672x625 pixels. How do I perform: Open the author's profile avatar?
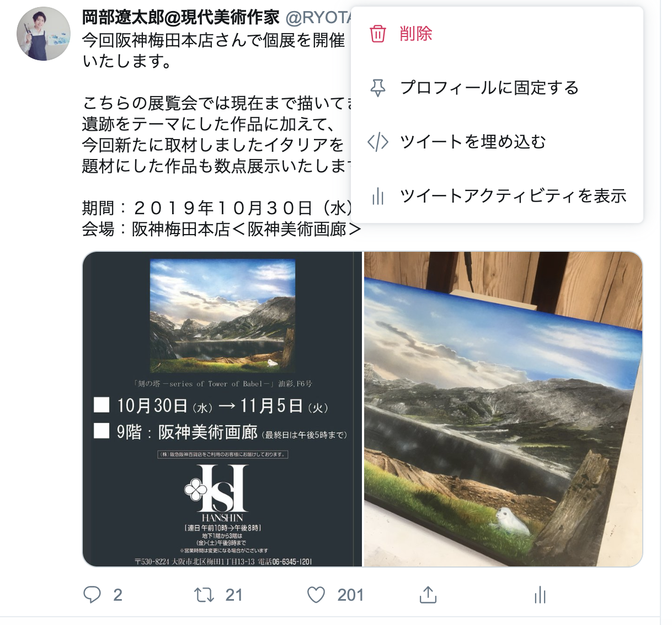(x=44, y=34)
